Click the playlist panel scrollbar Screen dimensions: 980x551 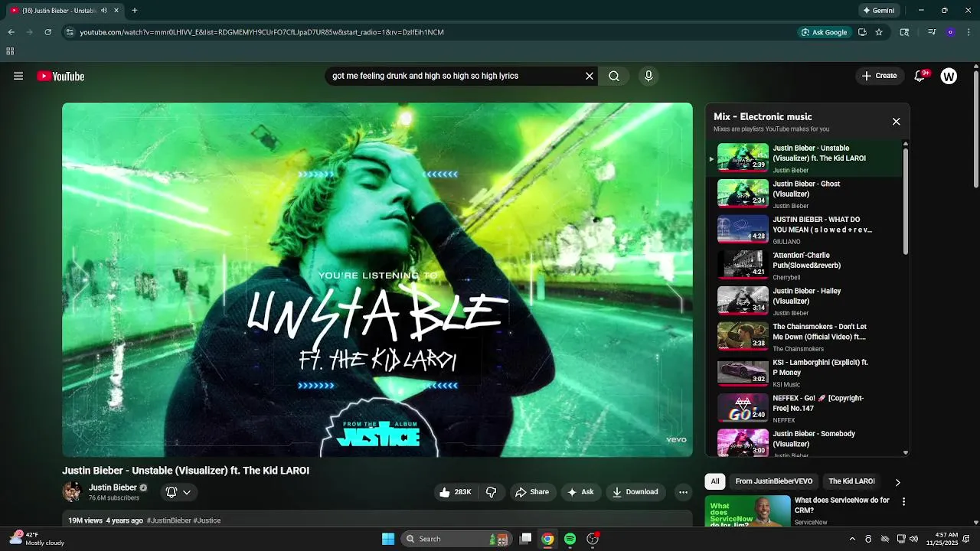(x=906, y=201)
